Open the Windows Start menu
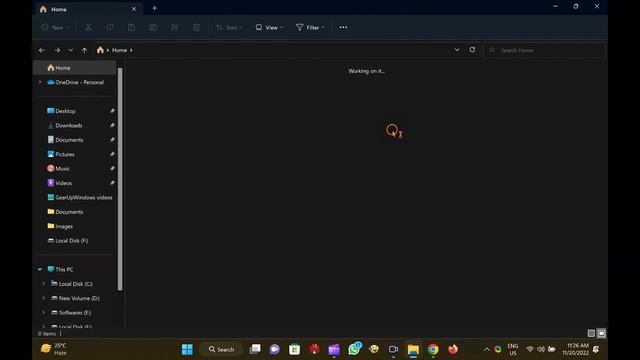Viewport: 640px width, 360px height. tap(187, 349)
